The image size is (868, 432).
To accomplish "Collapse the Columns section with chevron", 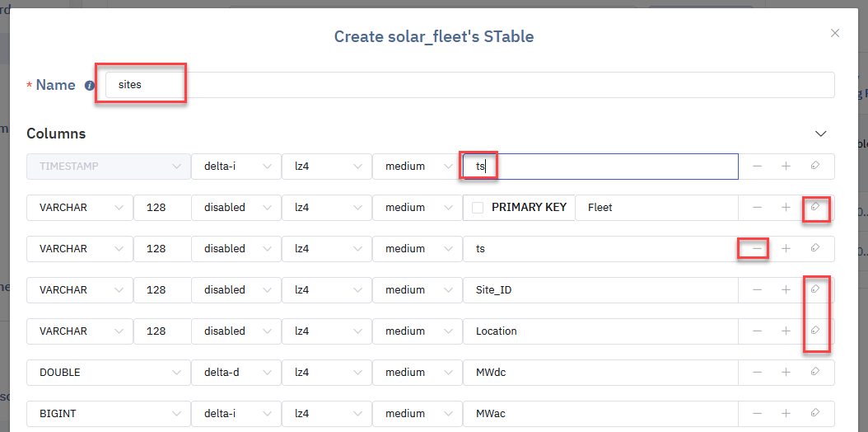I will pyautogui.click(x=820, y=134).
